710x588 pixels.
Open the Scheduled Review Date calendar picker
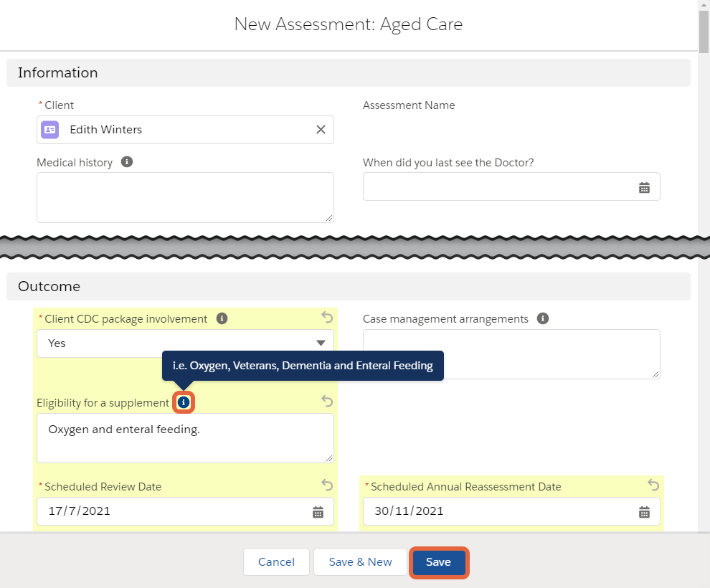click(x=318, y=512)
